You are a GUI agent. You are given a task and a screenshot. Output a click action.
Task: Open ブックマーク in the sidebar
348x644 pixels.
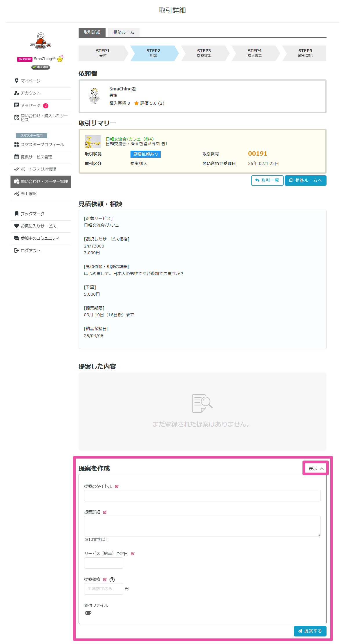32,214
